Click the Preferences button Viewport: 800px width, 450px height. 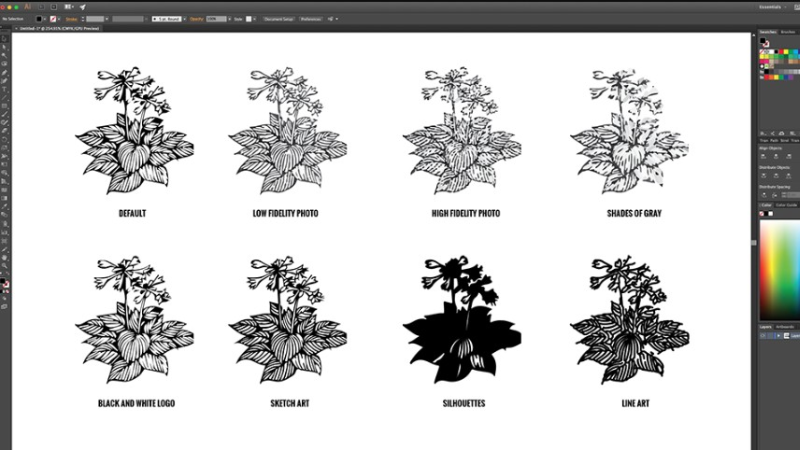click(x=311, y=19)
